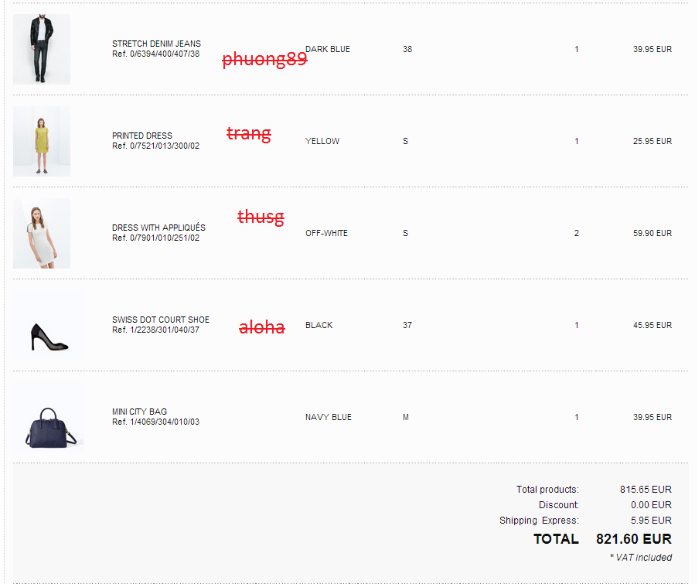Click the MINI CITY BAG product name
Viewport: 697px width, 584px height.
[x=140, y=412]
